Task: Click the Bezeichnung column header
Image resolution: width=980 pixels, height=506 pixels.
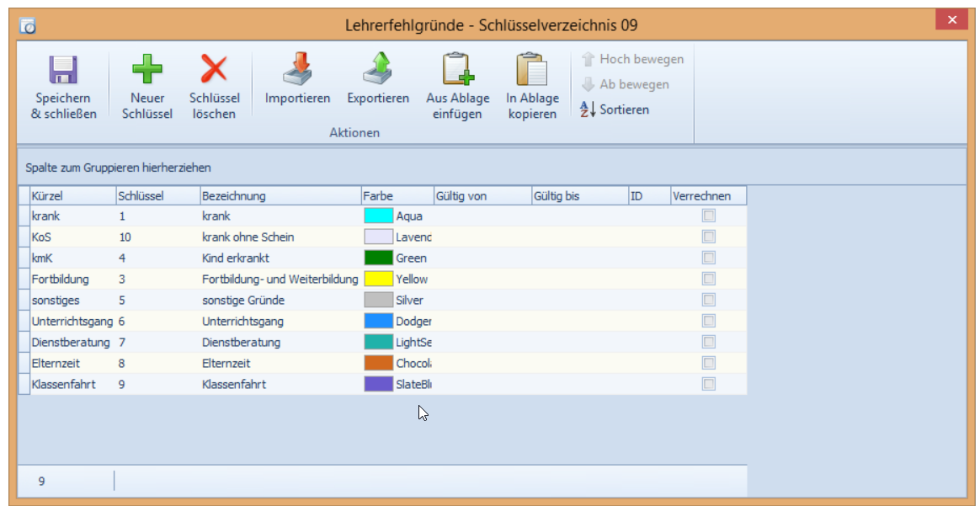Action: click(x=280, y=195)
